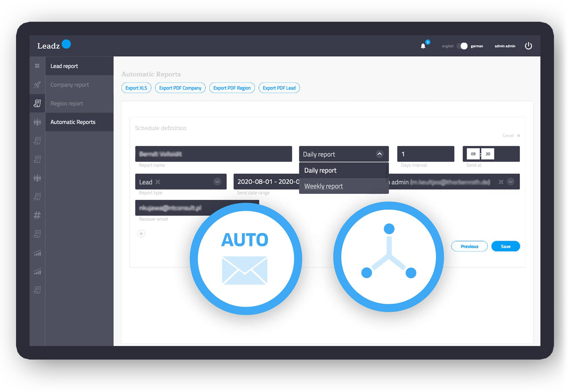Viewport: 570px width, 392px height.
Task: Click the Days interval field
Action: click(426, 154)
